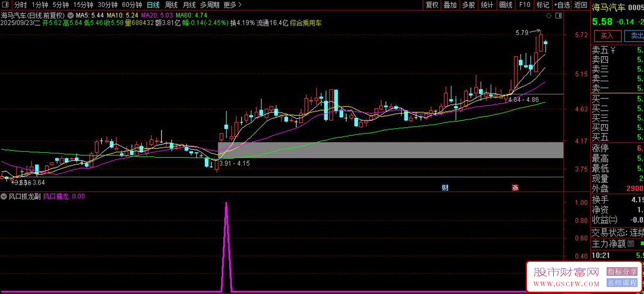The width and height of the screenshot is (644, 294).
Task: Switch to the 日线 daily chart
Action: 153,5
